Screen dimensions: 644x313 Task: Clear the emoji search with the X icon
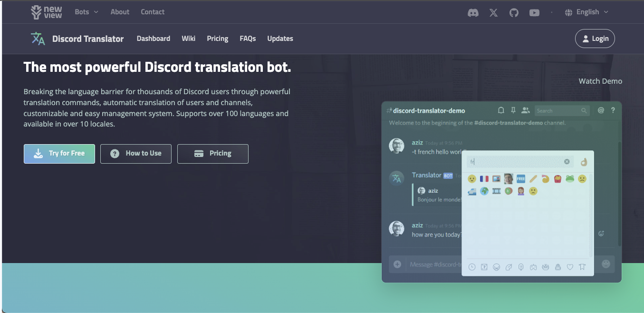[567, 162]
